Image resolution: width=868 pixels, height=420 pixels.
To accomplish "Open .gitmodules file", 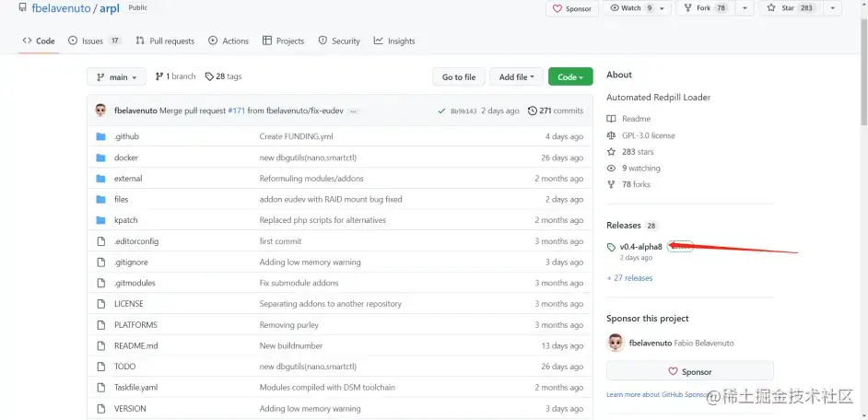I will (135, 283).
